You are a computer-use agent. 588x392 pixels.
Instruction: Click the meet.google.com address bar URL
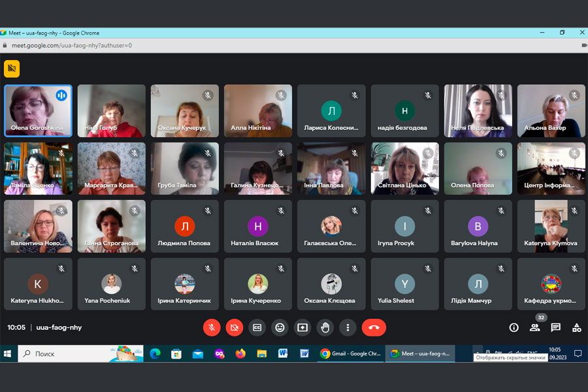pos(72,45)
